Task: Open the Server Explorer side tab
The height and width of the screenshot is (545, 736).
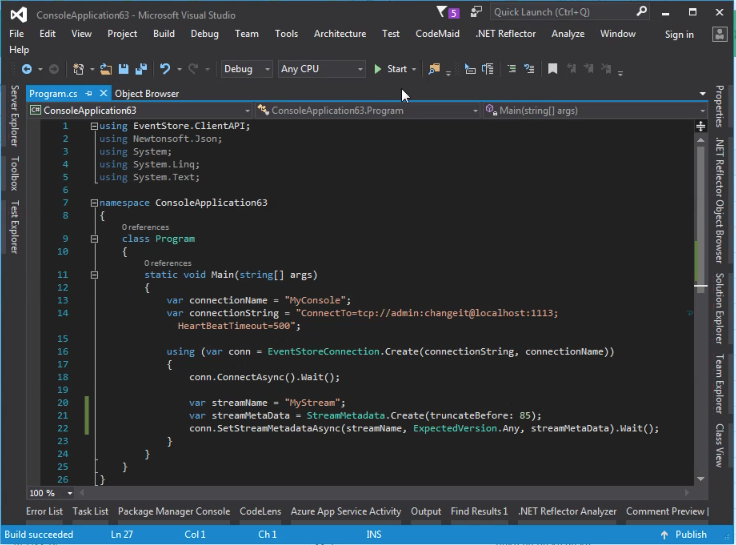Action: [x=15, y=115]
